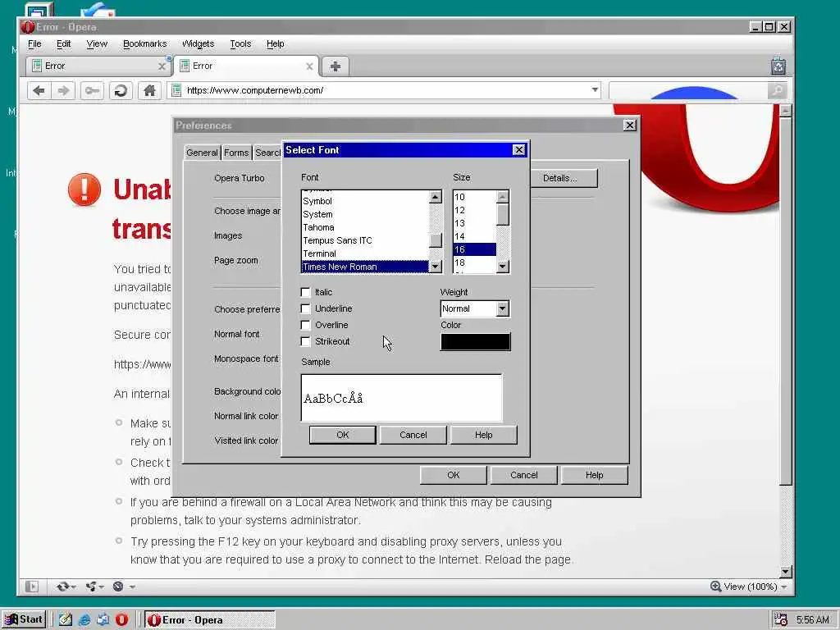The width and height of the screenshot is (840, 630).
Task: Click the Details... button in Preferences
Action: coord(563,178)
